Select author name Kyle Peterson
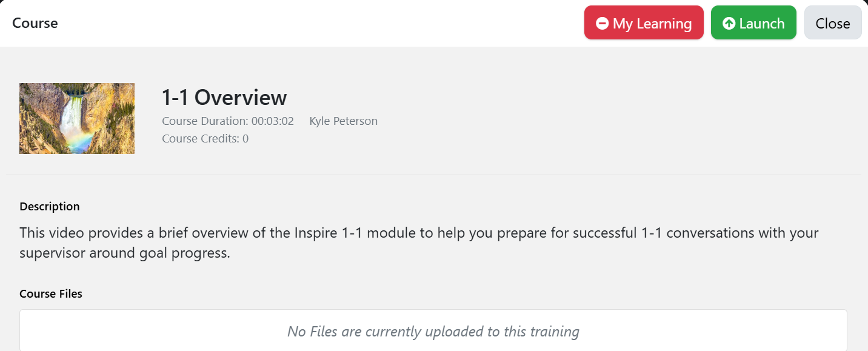The image size is (868, 351). pyautogui.click(x=344, y=121)
